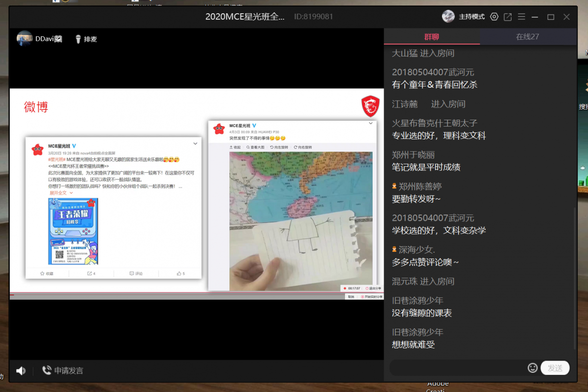Focus the chat message input box
Viewport: 588px width, 392px height.
(x=458, y=368)
